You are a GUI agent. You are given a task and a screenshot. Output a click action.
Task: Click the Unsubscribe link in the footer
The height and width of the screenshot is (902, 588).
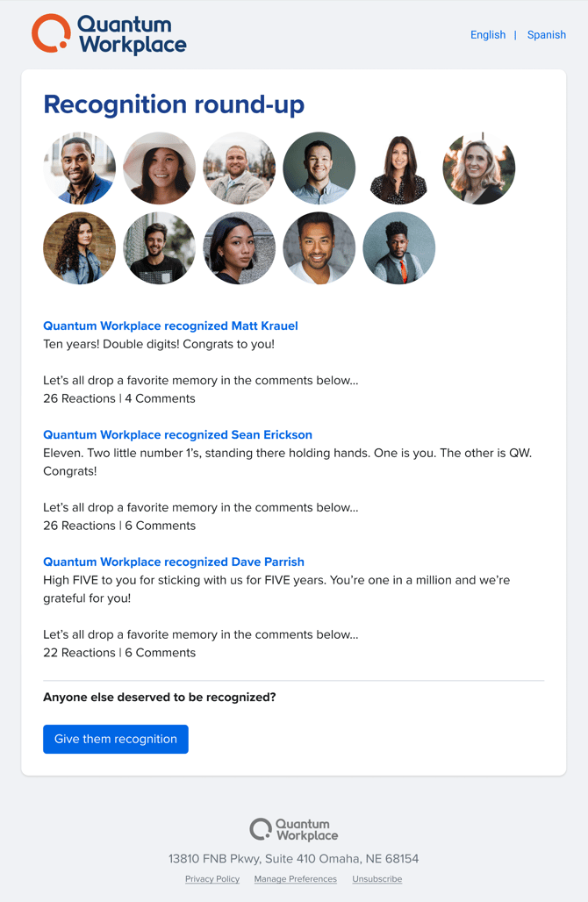[377, 879]
